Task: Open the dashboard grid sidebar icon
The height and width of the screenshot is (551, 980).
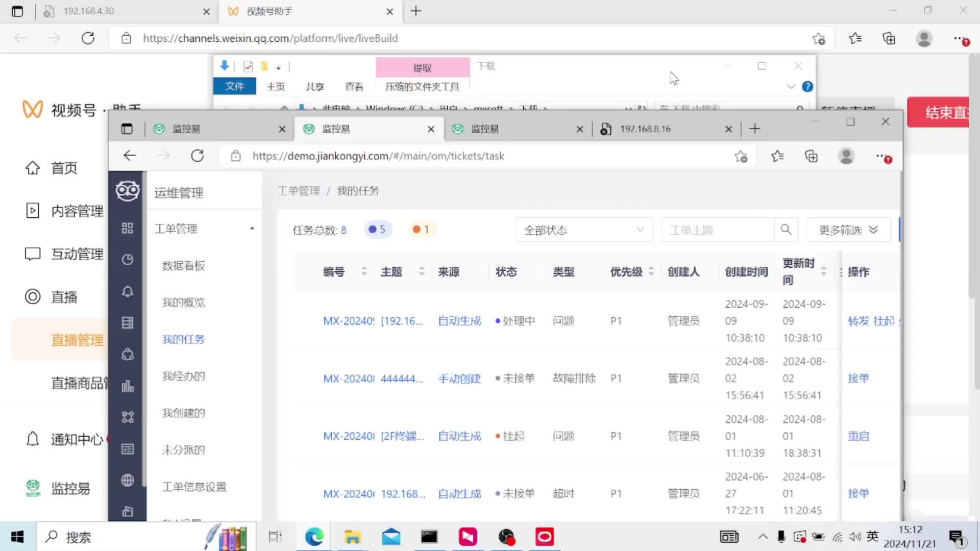Action: point(128,228)
